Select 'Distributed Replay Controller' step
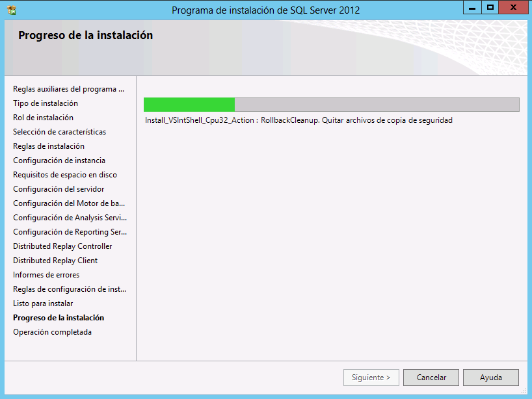The image size is (532, 399). (62, 246)
